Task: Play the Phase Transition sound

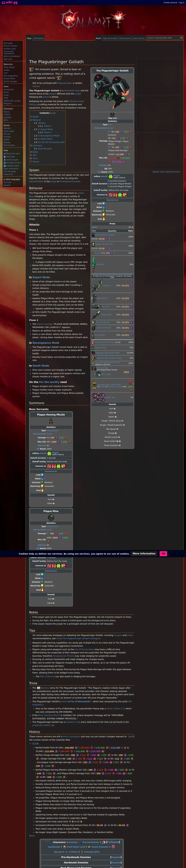Action: point(120,445)
